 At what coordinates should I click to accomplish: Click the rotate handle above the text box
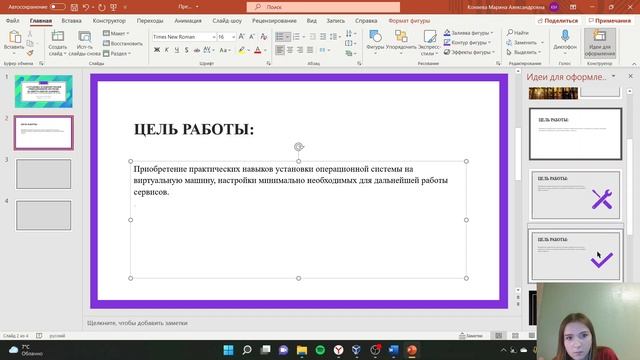[299, 147]
